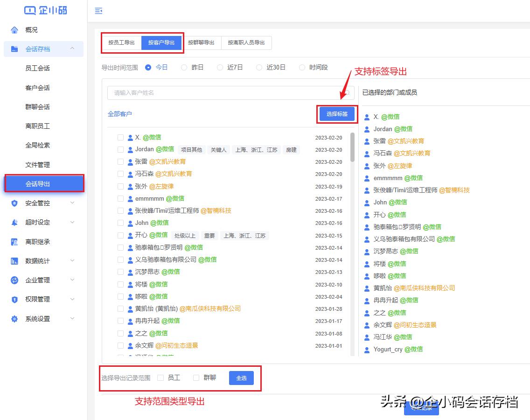The image size is (530, 420).
Task: Click the 企业管理 globe icon
Action: coord(14,280)
